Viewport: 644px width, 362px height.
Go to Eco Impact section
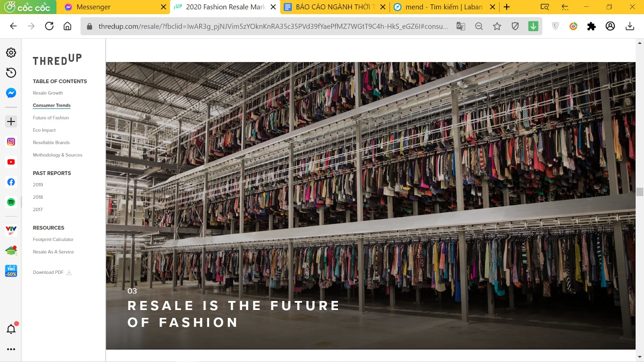click(x=44, y=130)
